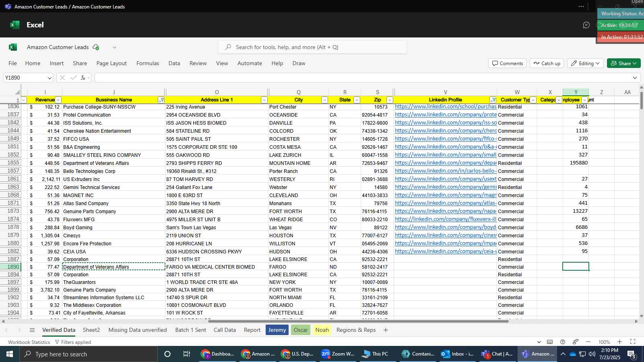Screen dimensions: 644x362
Task: Open the Formulas ribbon tab
Action: click(x=148, y=63)
